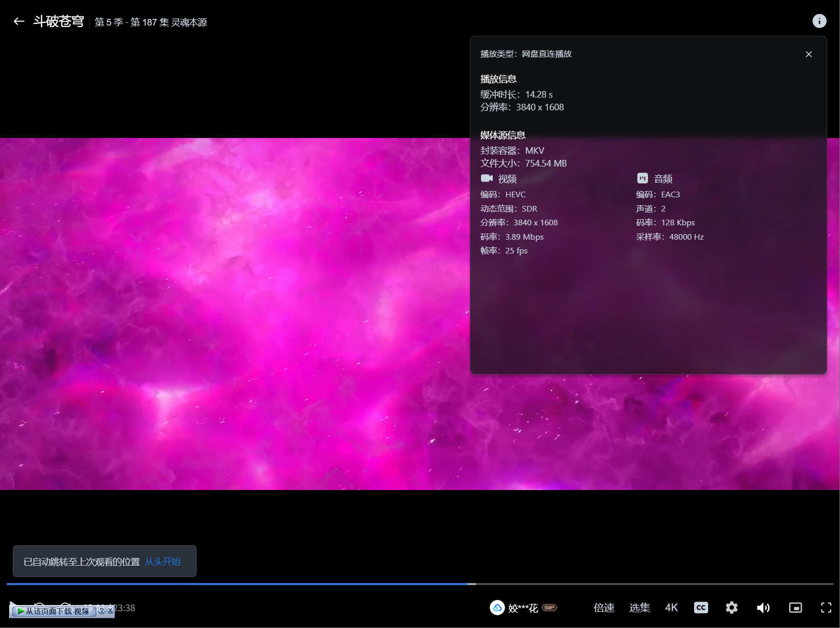Open the playback info icon at top right
This screenshot has height=628, width=840.
(819, 21)
